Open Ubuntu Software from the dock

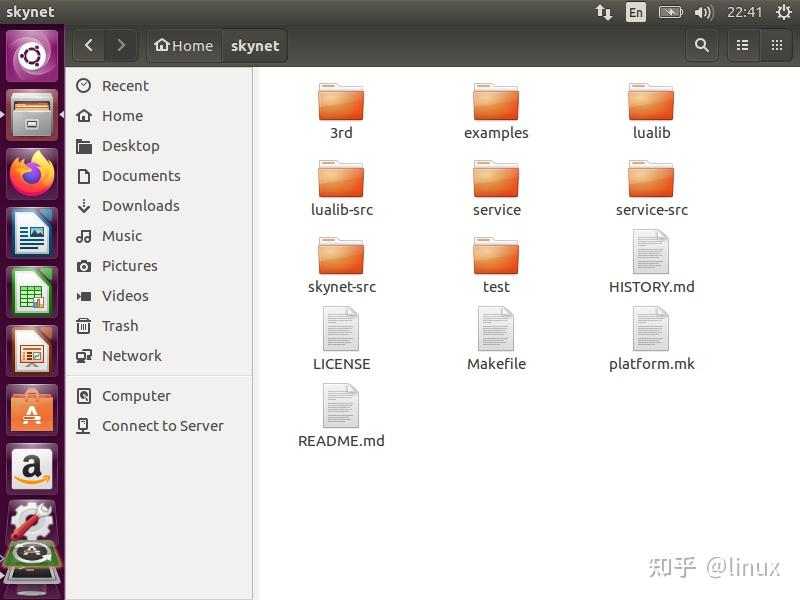coord(31,411)
